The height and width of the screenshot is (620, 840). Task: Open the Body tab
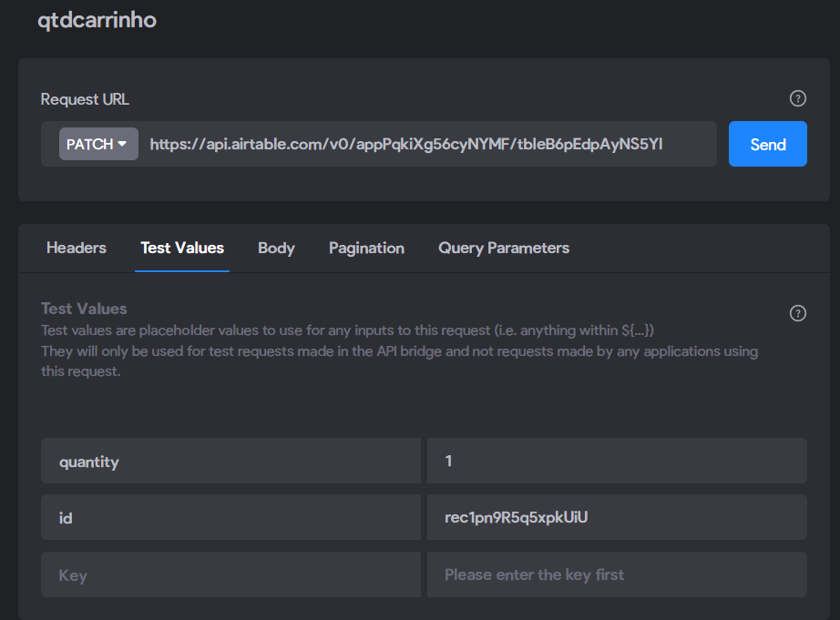276,248
